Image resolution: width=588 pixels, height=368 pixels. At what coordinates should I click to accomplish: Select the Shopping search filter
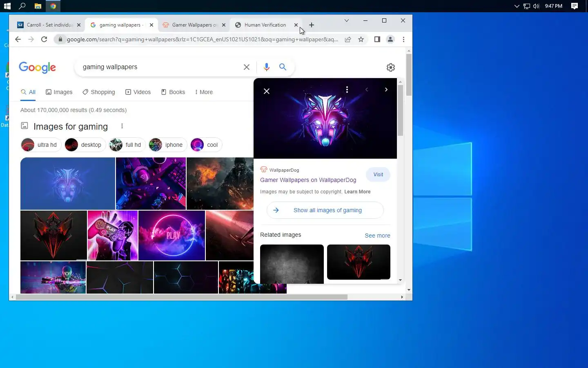99,92
